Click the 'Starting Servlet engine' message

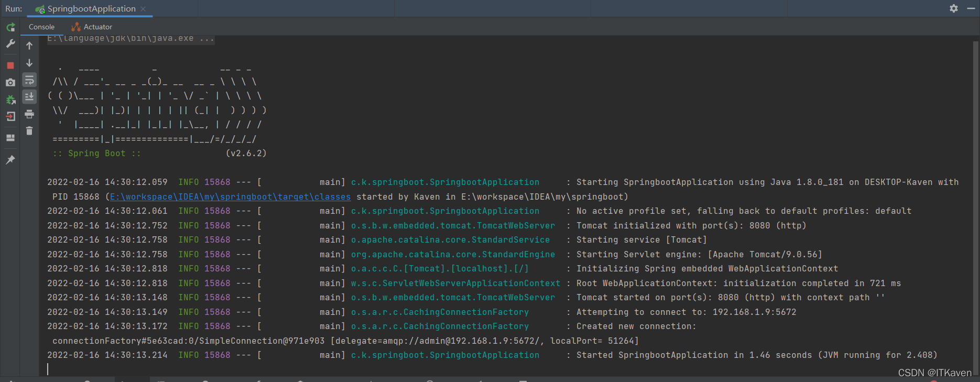699,255
